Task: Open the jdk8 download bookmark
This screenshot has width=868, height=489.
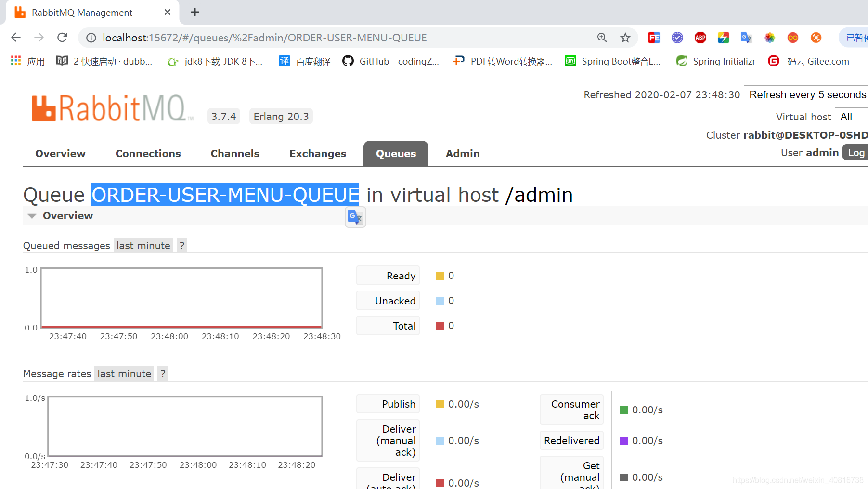Action: (x=215, y=61)
